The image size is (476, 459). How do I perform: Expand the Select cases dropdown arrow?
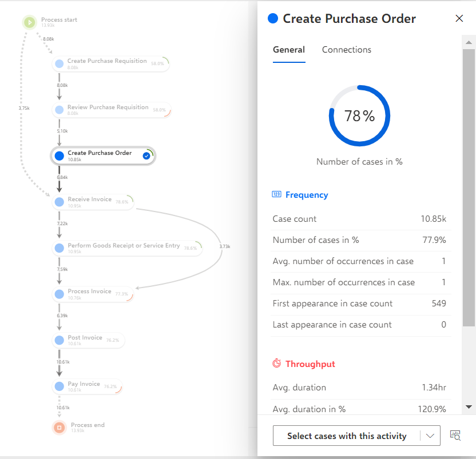click(430, 436)
